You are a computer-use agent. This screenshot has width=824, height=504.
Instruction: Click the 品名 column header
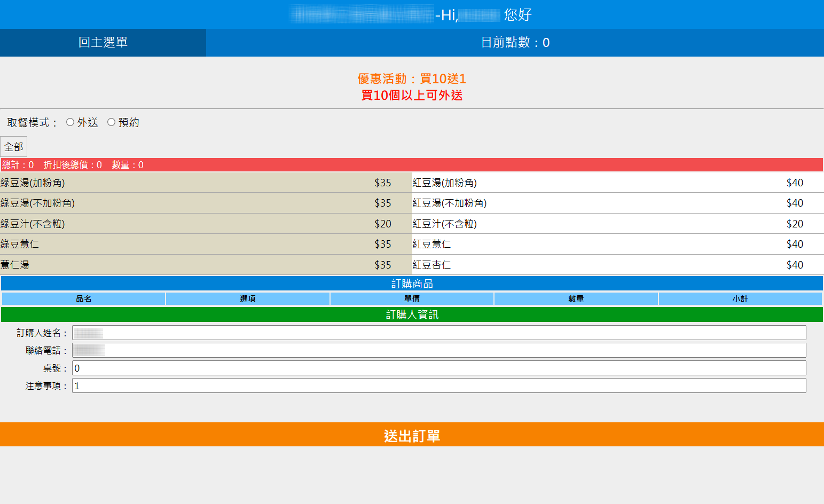point(84,299)
